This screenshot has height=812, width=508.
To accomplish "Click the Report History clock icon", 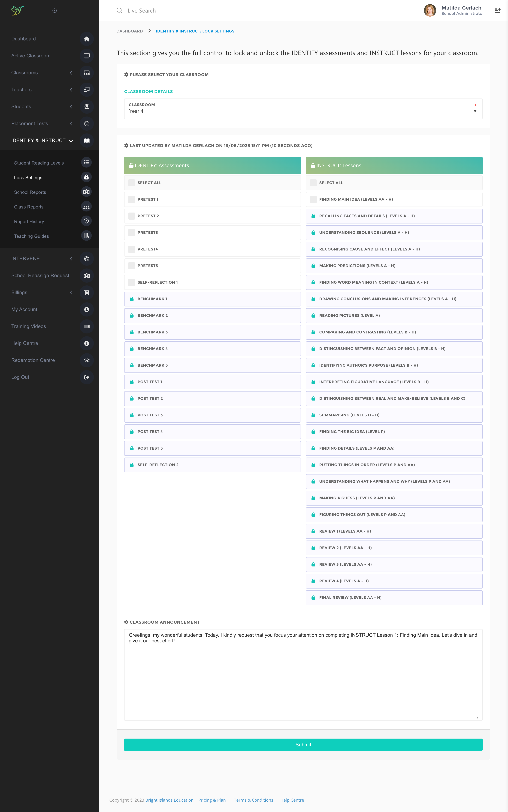I will 86,221.
